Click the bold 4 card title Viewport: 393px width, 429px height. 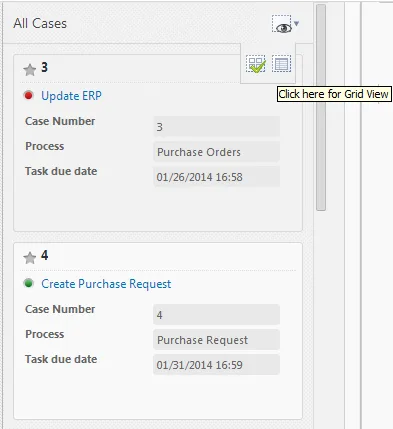(44, 255)
